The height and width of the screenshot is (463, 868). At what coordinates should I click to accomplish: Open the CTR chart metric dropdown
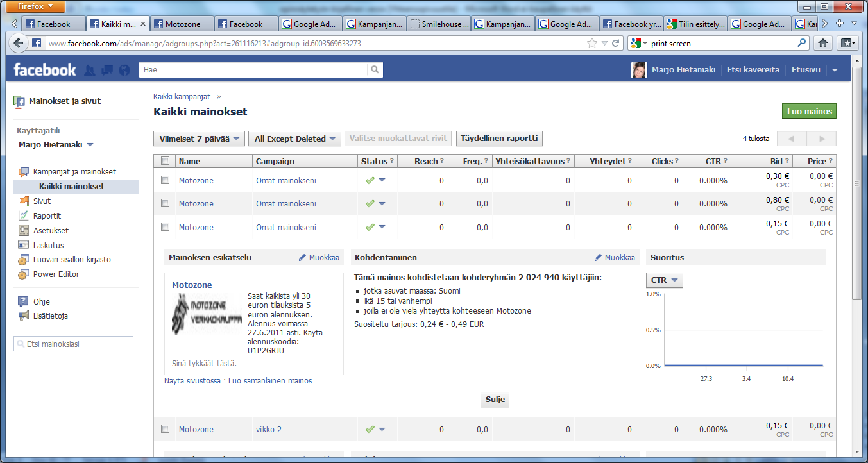pos(664,280)
